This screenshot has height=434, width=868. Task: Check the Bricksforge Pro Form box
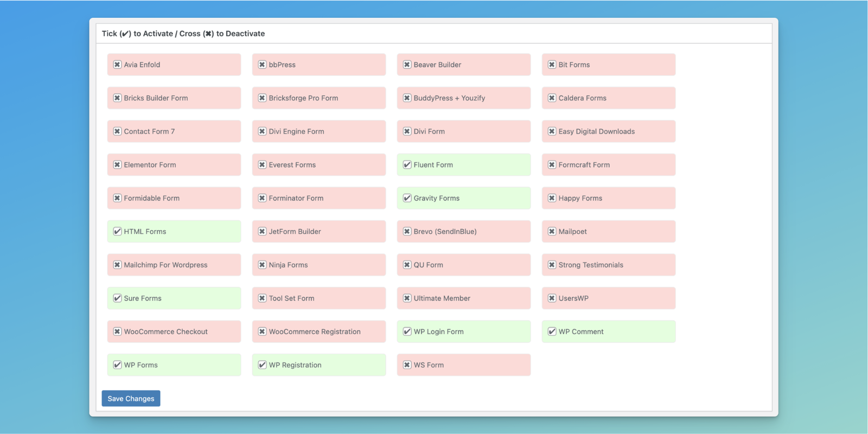pos(262,98)
